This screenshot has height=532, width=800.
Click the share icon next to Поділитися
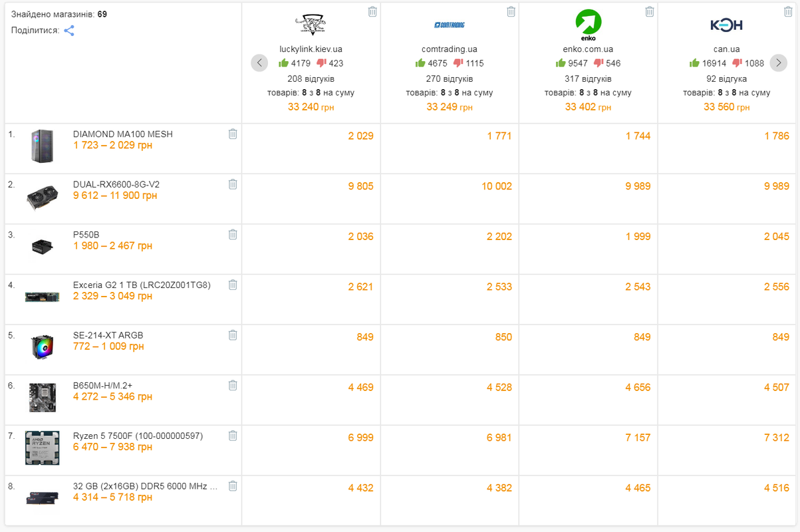69,31
